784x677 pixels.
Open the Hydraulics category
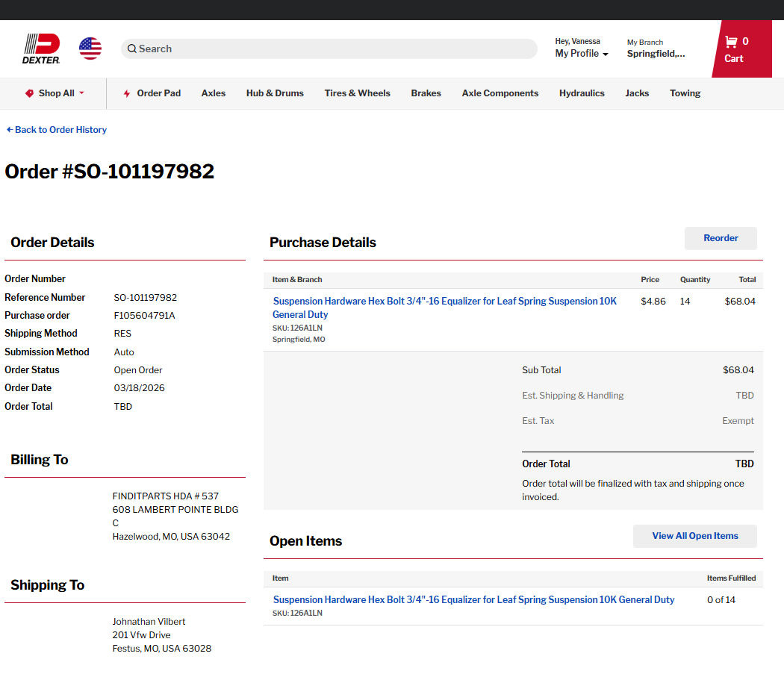tap(582, 93)
